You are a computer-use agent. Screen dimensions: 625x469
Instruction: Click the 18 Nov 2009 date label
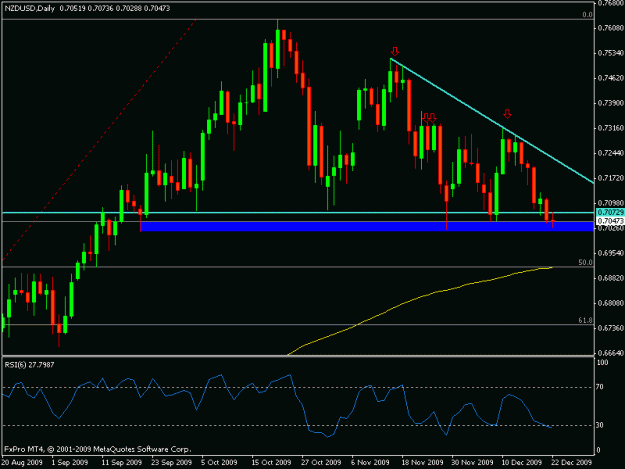tap(423, 463)
